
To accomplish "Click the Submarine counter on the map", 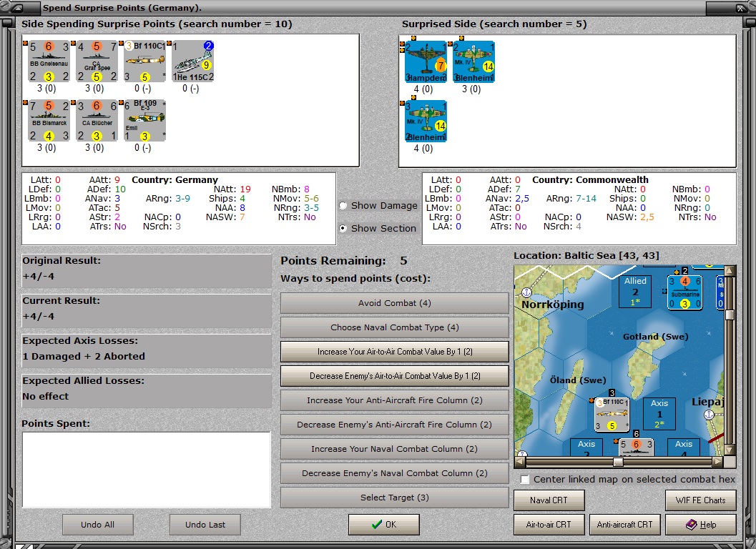I will [x=684, y=292].
